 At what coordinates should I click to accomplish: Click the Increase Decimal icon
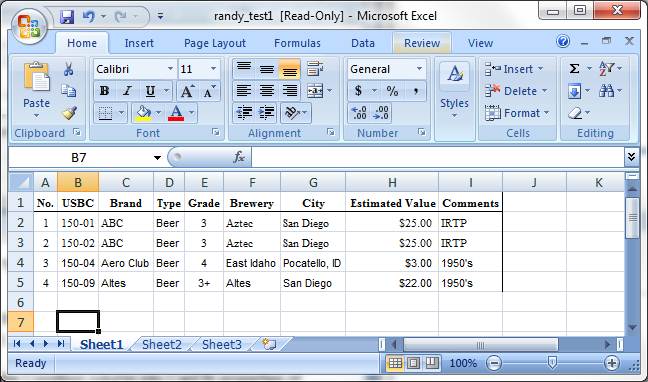(358, 112)
